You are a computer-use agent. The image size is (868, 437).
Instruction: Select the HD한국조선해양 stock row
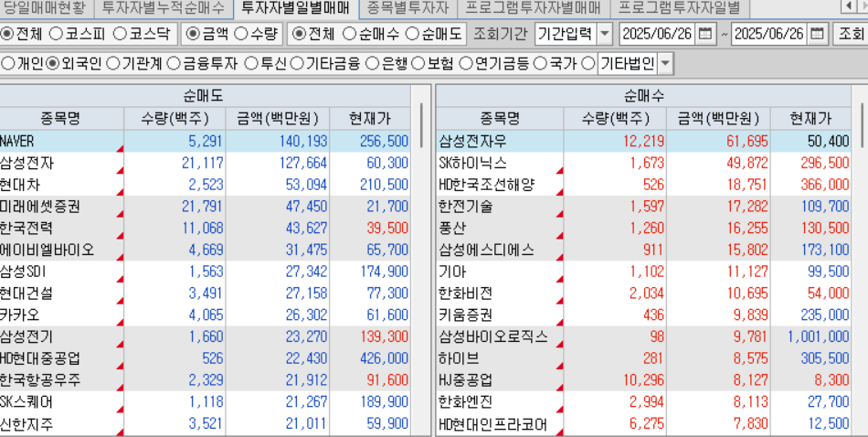pos(644,185)
